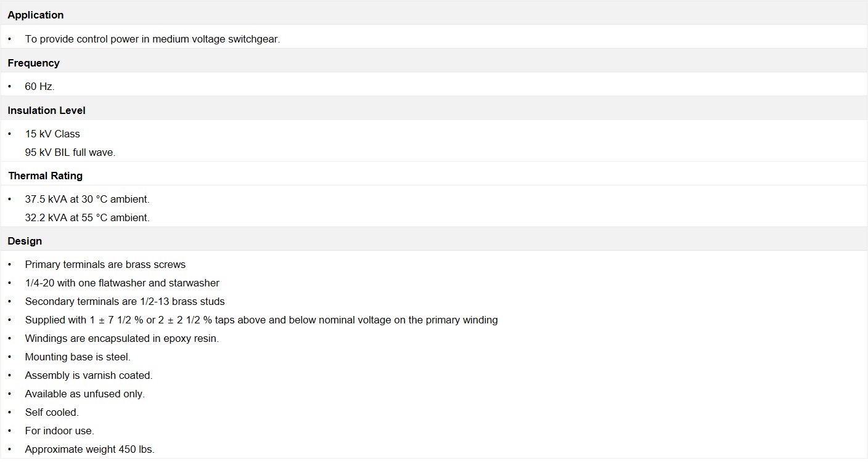The image size is (868, 462).
Task: Click Primary terminals are brass screws text
Action: click(x=105, y=265)
